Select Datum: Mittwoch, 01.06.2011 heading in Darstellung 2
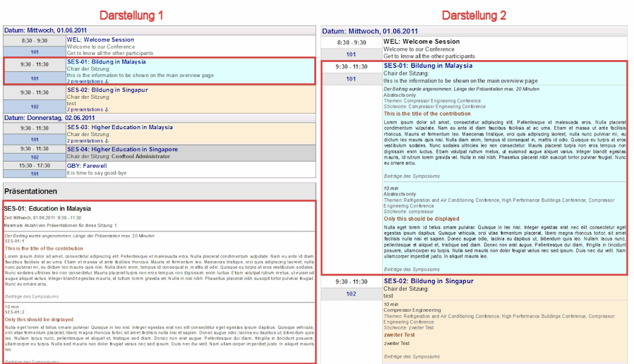 click(x=370, y=31)
